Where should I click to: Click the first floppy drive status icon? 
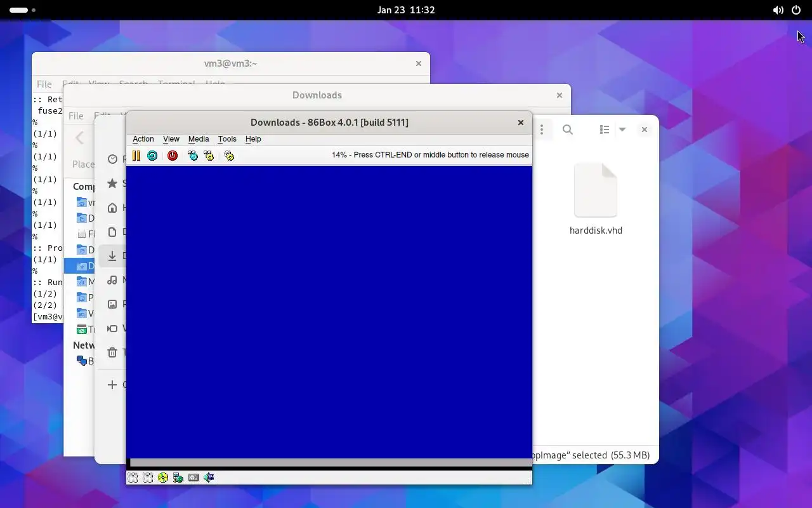(x=133, y=478)
